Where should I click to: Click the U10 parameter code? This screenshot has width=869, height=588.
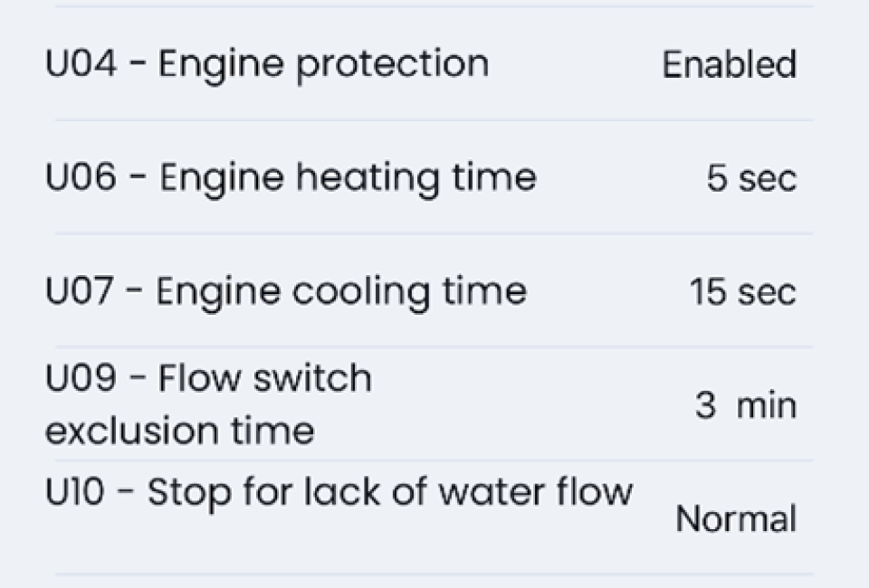click(x=75, y=493)
